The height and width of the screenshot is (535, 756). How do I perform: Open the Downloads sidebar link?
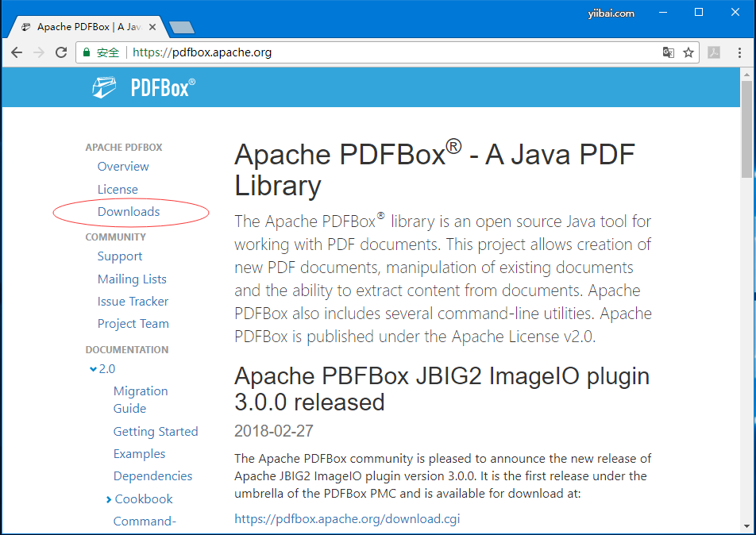pyautogui.click(x=129, y=212)
